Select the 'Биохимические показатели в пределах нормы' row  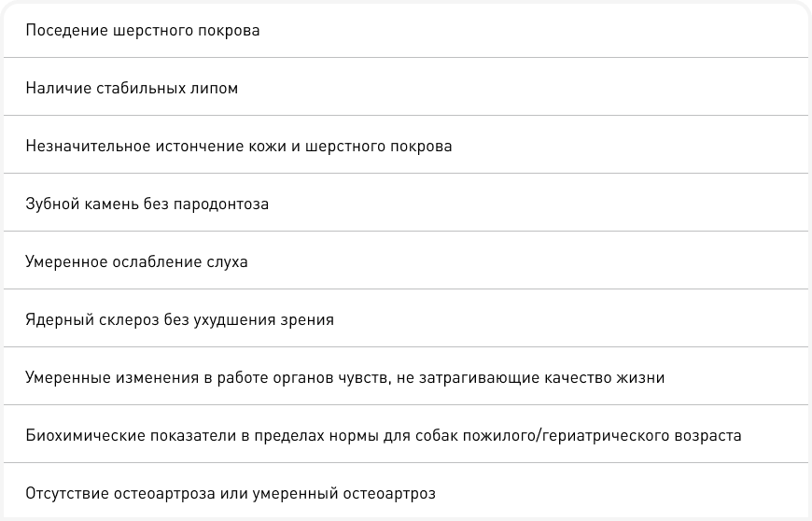(x=384, y=436)
